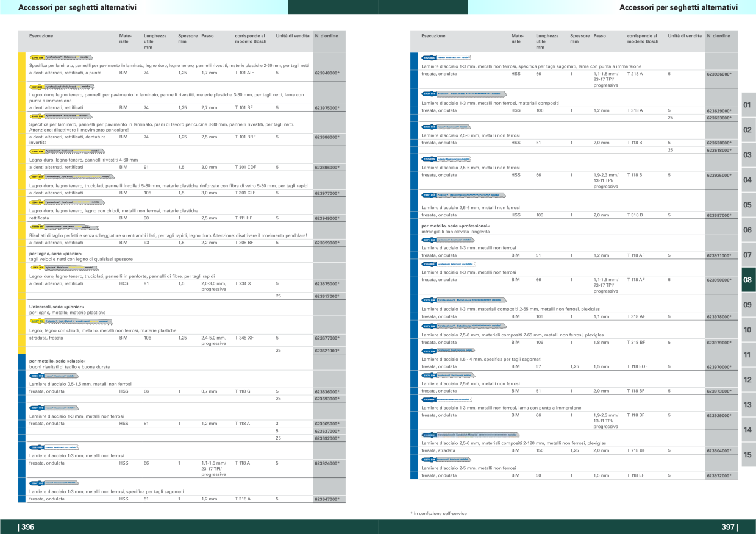
Task: Go to chapter tab 11
Action: point(748,355)
